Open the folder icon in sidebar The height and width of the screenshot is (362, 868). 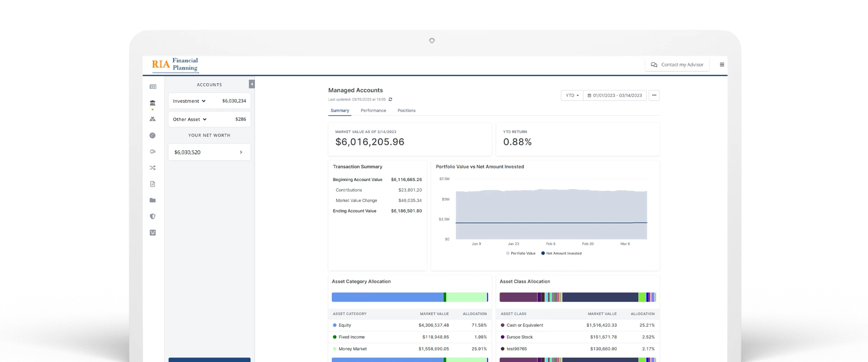(x=152, y=200)
